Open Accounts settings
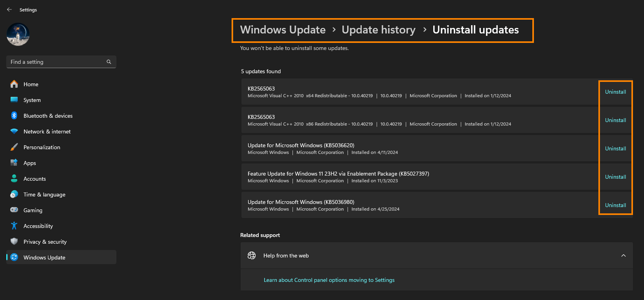The width and height of the screenshot is (644, 300). (35, 179)
